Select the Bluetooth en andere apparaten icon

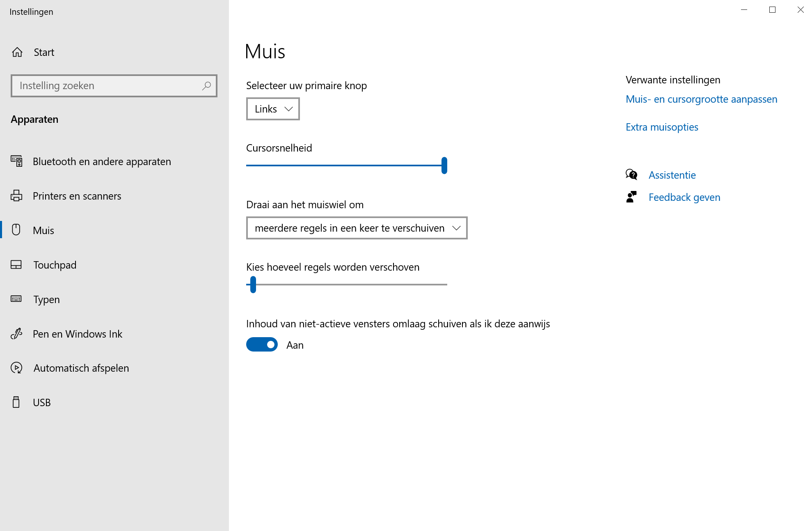tap(16, 161)
